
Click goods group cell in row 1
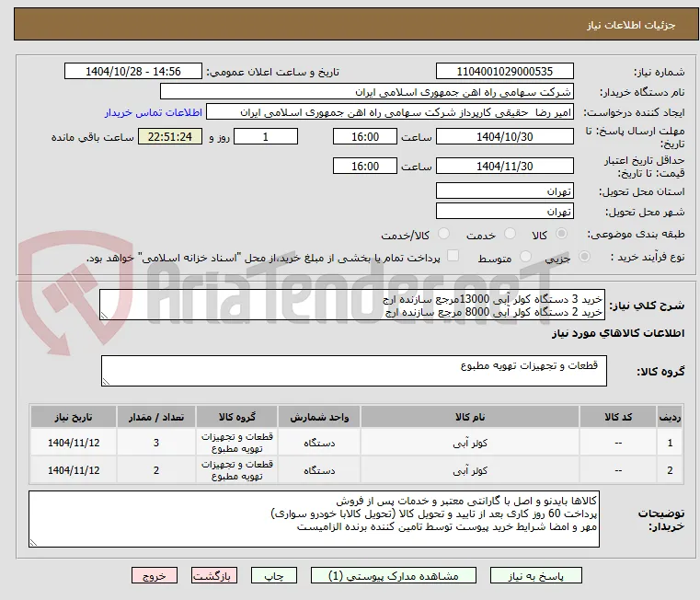point(236,443)
